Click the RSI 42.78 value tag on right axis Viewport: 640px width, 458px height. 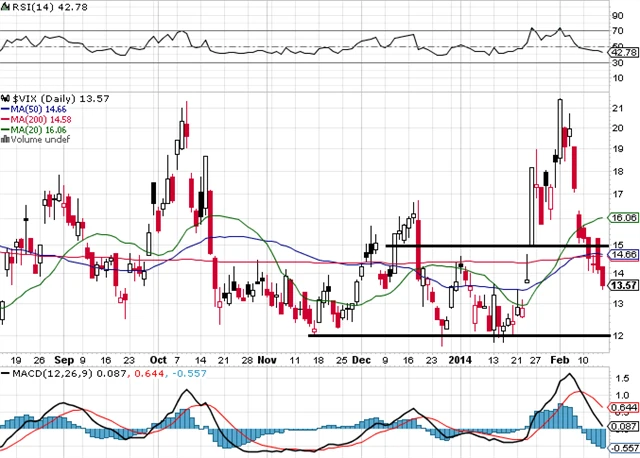point(623,55)
